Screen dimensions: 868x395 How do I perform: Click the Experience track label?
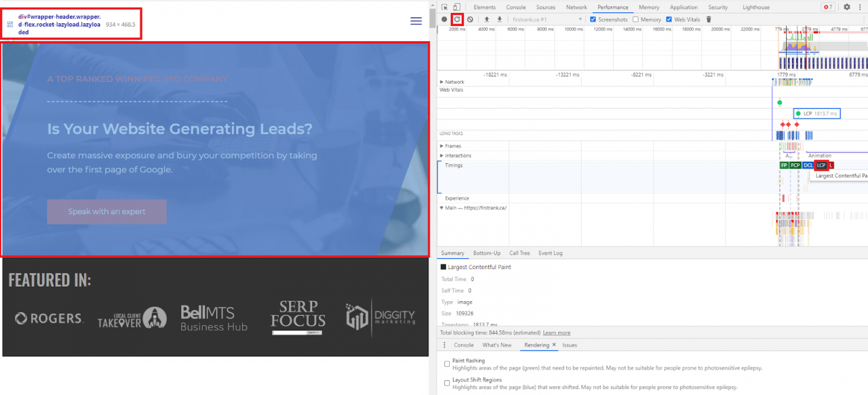click(x=457, y=198)
